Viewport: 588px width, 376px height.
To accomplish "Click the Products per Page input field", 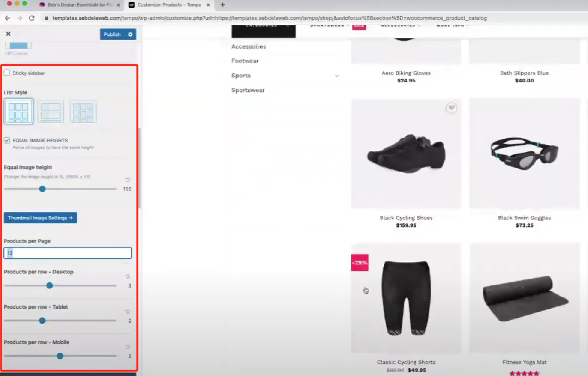I will click(x=67, y=253).
